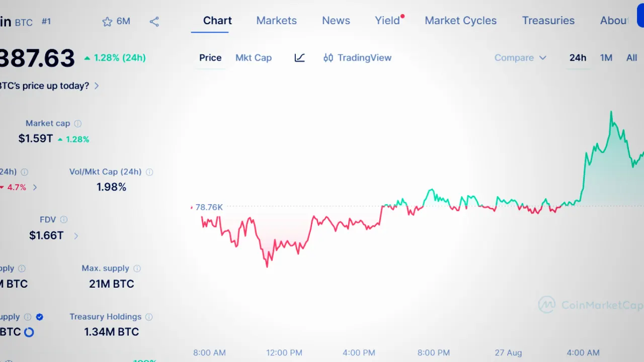The width and height of the screenshot is (644, 362).
Task: Click Vol/Mkt Cap info icon
Action: point(149,172)
